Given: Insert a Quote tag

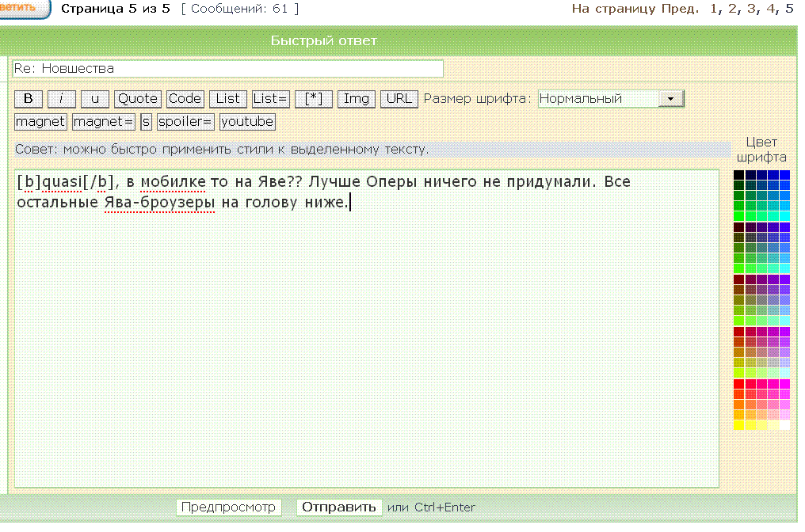Looking at the screenshot, I should [x=138, y=99].
